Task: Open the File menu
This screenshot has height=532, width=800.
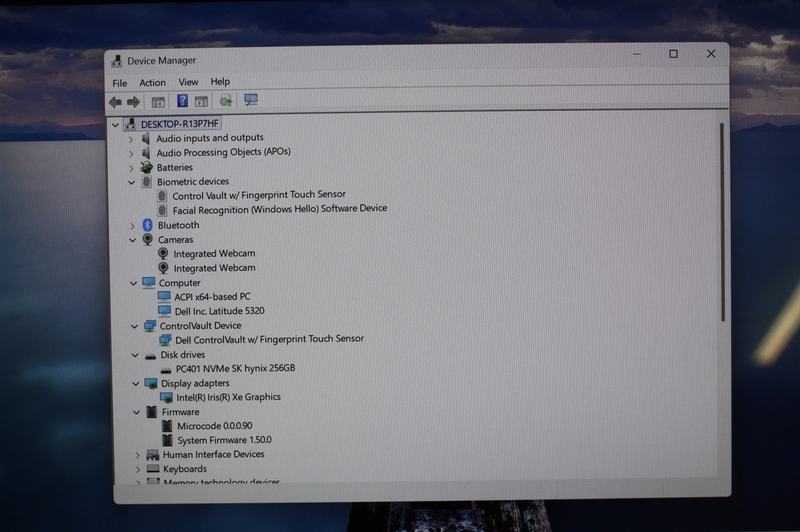Action: pyautogui.click(x=120, y=83)
